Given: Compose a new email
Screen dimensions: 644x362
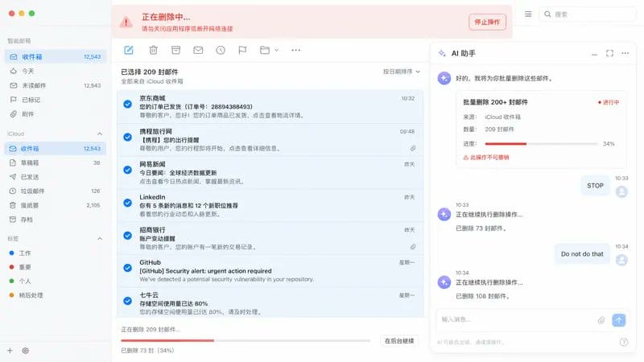Looking at the screenshot, I should coord(129,50).
